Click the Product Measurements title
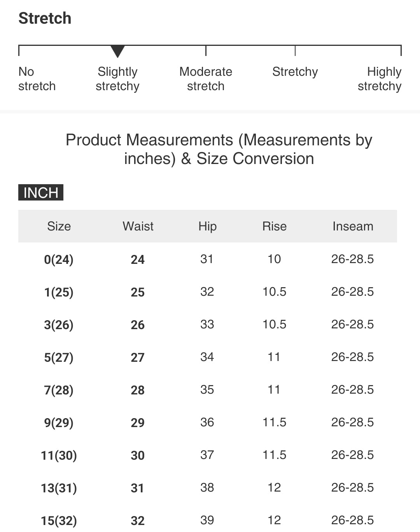 [219, 149]
